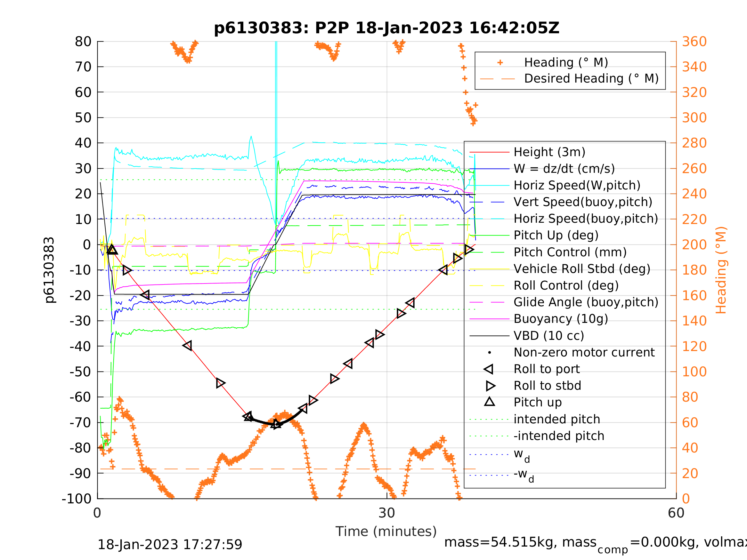Click the 'Horiz Speed(buoy,pitch)' legend label
The height and width of the screenshot is (560, 747).
[586, 219]
